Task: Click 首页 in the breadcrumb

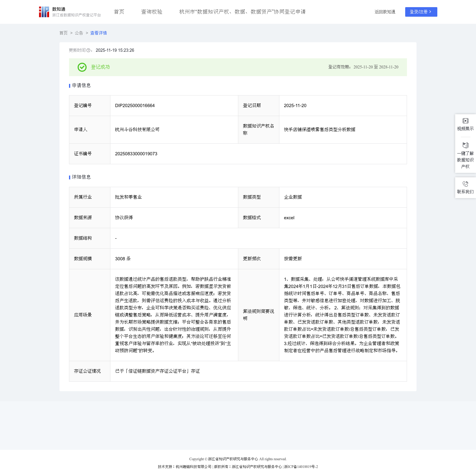Action: click(63, 33)
